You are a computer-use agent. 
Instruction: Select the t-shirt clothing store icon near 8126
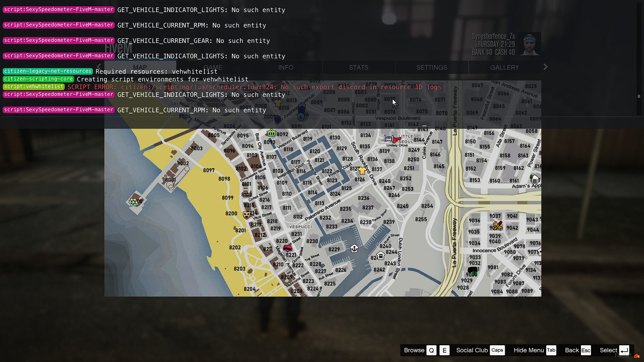(362, 170)
